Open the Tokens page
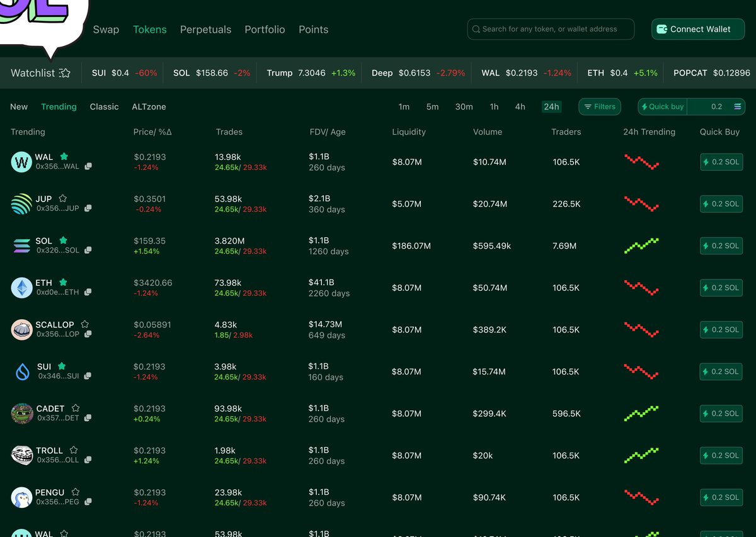Screen dimensions: 756x537 click(x=150, y=30)
